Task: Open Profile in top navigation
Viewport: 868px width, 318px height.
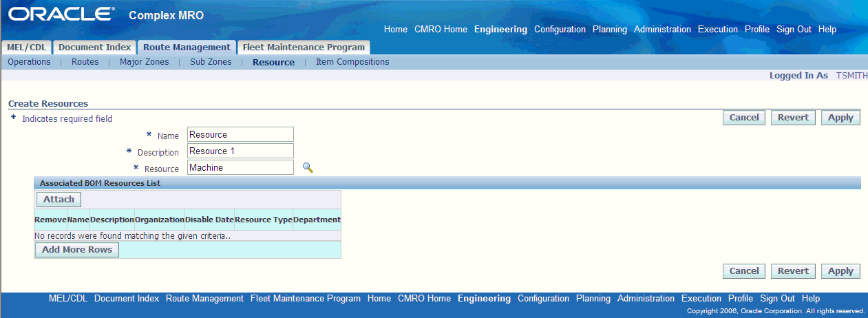Action: point(757,30)
